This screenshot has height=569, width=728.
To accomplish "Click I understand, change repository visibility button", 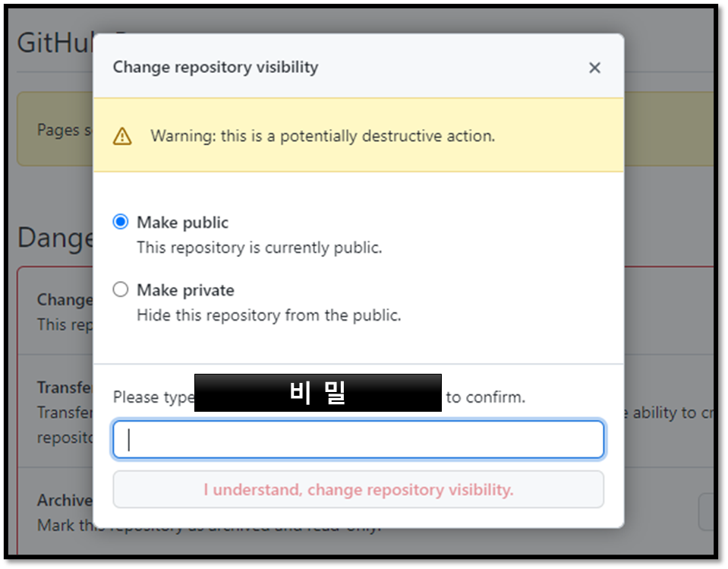I will coord(358,489).
